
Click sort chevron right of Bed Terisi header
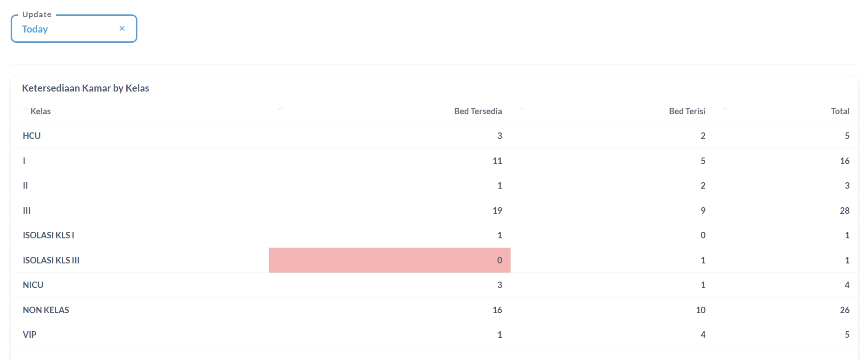point(725,110)
